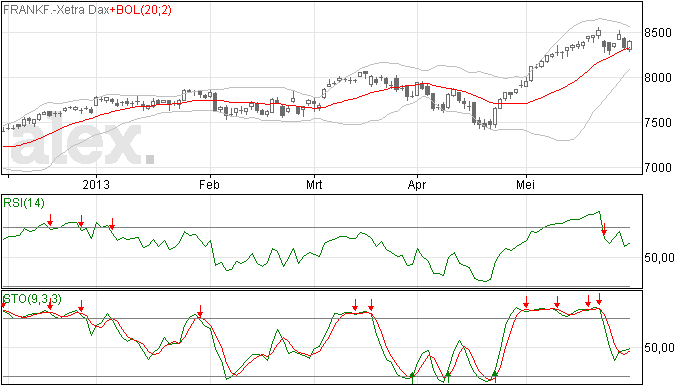This screenshot has height=387, width=690.
Task: Click the Mei month label
Action: [x=525, y=184]
